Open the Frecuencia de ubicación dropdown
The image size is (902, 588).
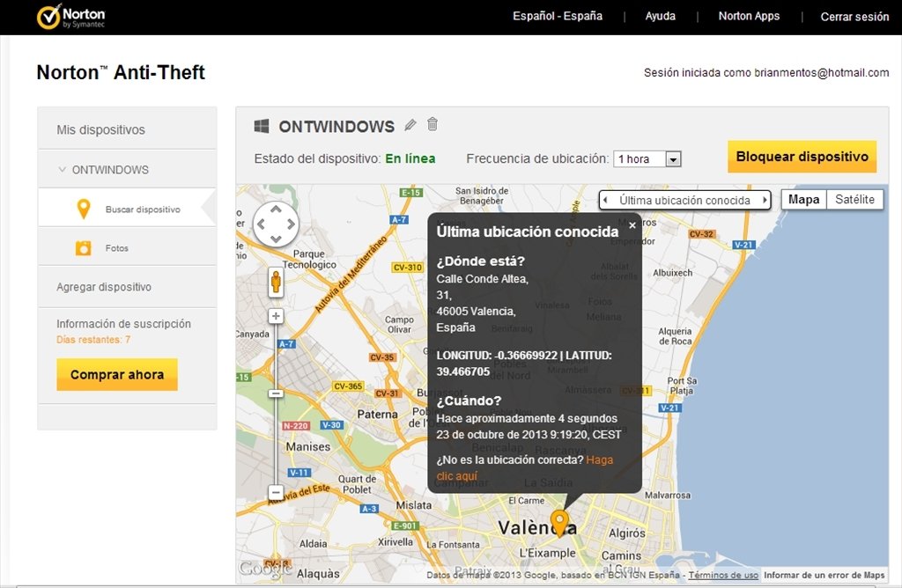click(647, 158)
